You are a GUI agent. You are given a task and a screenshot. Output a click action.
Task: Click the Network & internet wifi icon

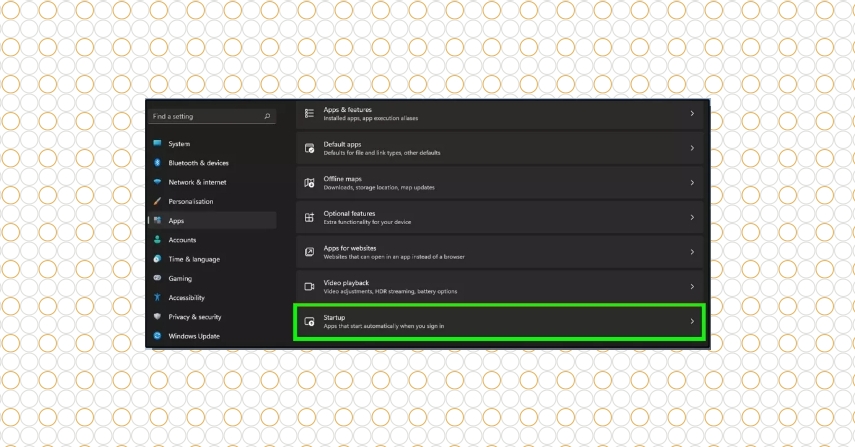[157, 182]
